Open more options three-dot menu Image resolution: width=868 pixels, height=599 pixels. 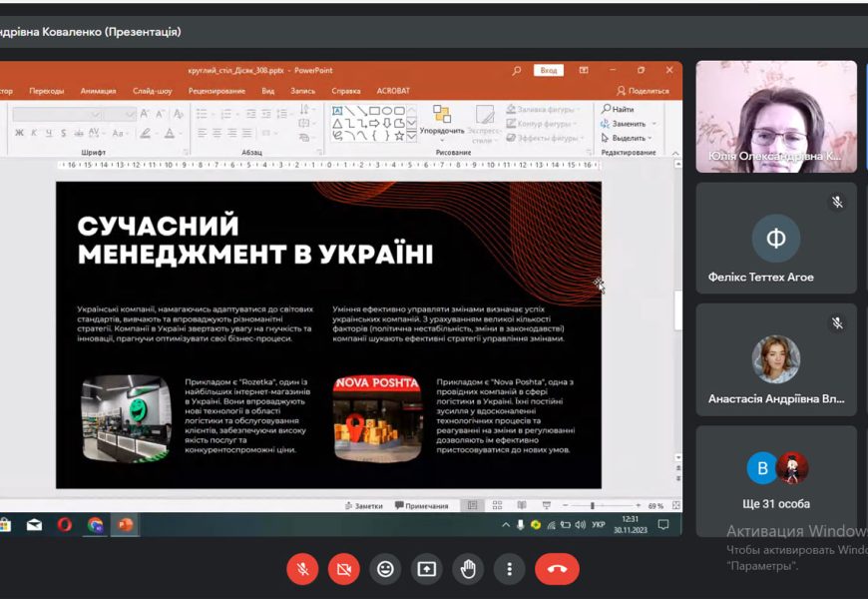510,569
